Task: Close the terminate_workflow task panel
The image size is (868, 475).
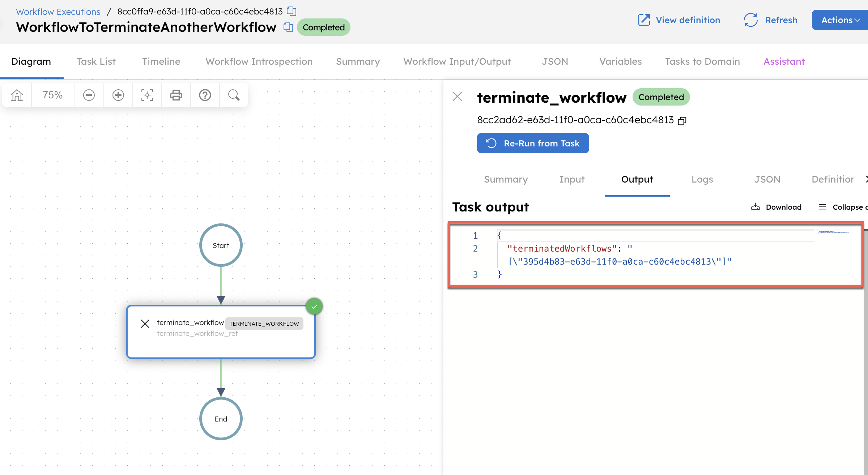Action: (x=458, y=97)
